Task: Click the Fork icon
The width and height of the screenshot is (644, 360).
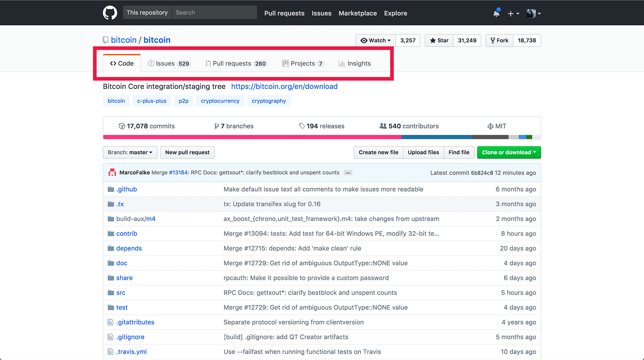Action: click(x=494, y=41)
